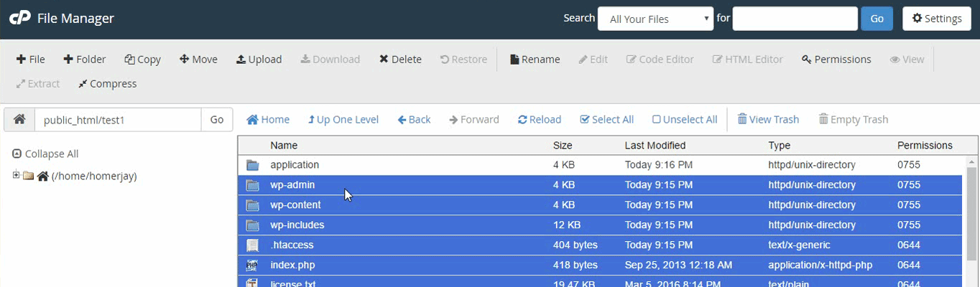Click the 0644 permissions of index.php
This screenshot has width=980, height=287.
[x=908, y=265]
